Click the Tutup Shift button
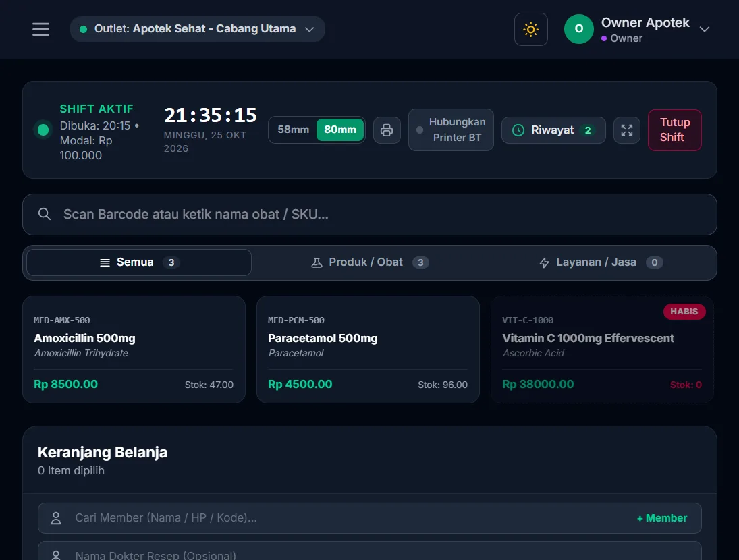Screen dimensions: 739x560 674,130
